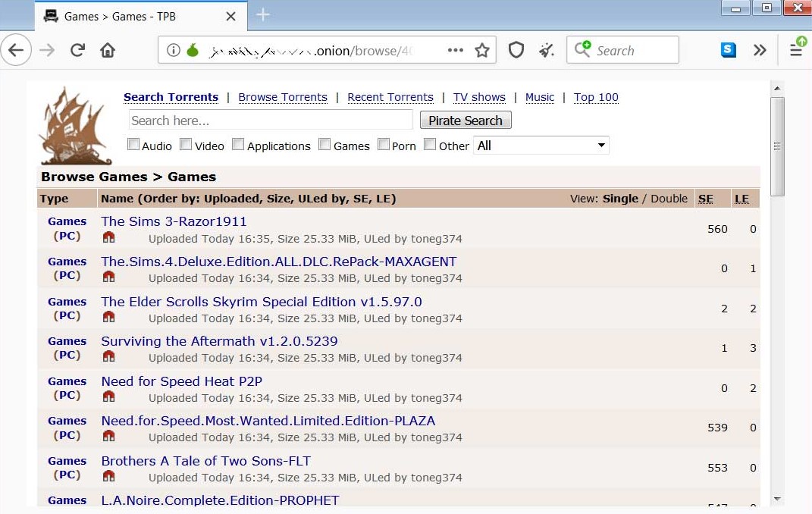The image size is (812, 514).
Task: Open the browser hamburger menu
Action: [x=795, y=50]
